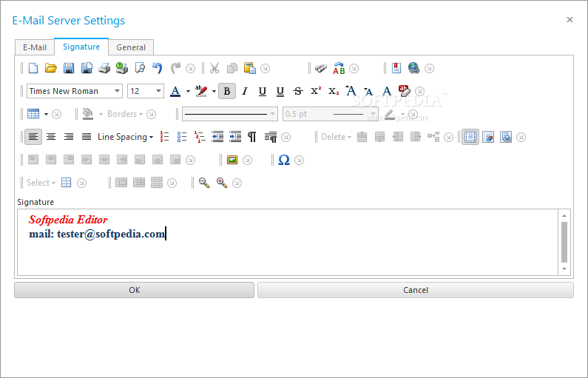Screen dimensions: 588x378
Task: Create a new document with the New icon
Action: click(x=33, y=68)
